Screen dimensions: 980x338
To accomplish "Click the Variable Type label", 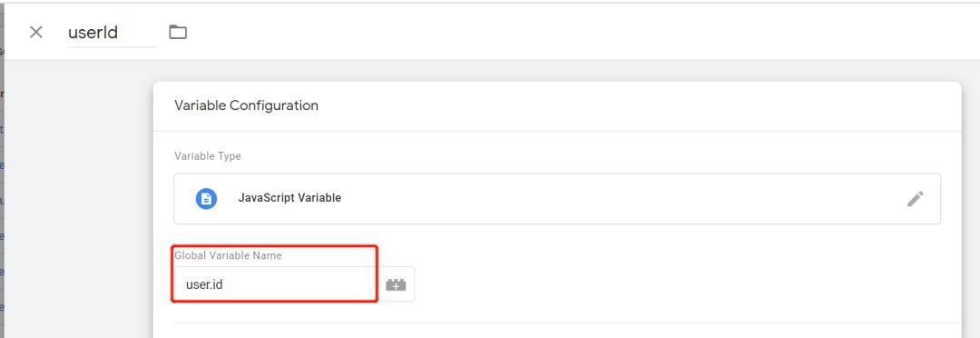I will [208, 156].
